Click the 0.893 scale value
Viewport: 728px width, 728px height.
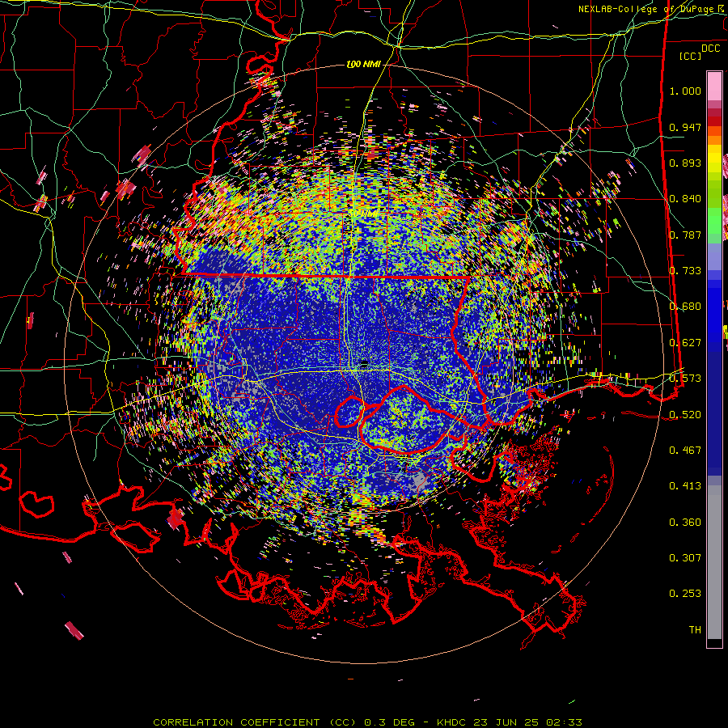(x=685, y=163)
